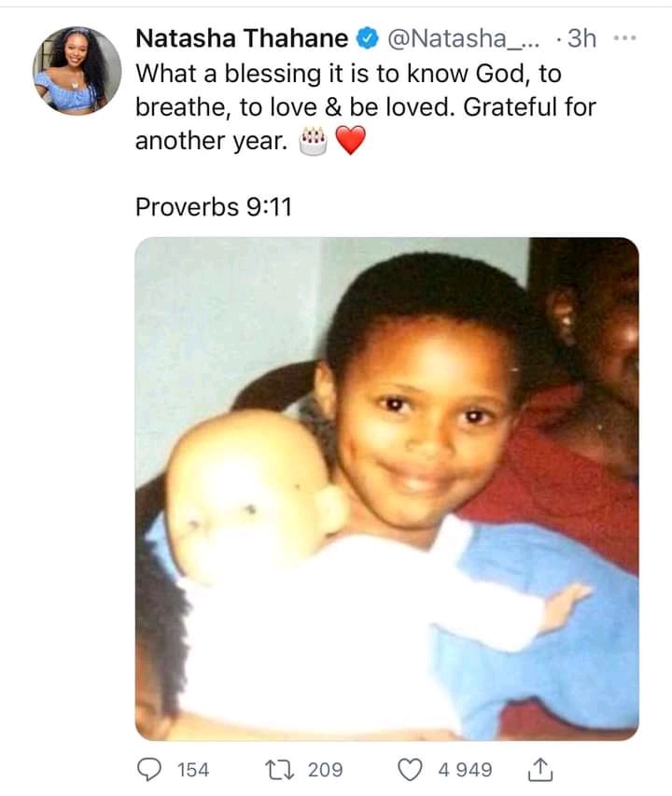
Task: Like the tweet with the heart icon
Action: [x=410, y=770]
